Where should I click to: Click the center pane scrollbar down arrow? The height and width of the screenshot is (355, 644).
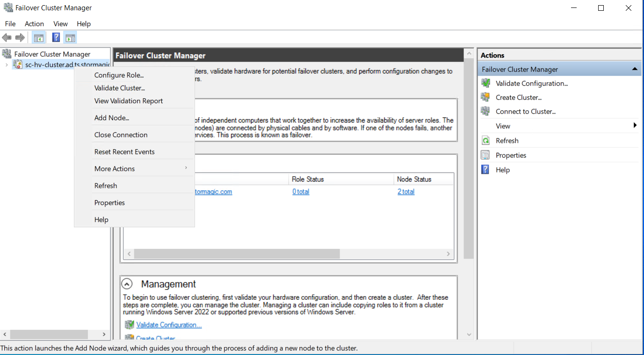469,335
